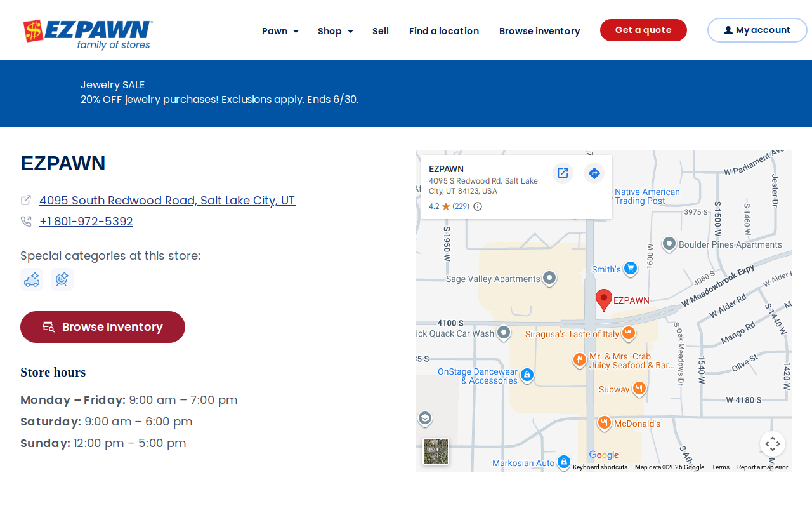Open EZPAWN location in Google Maps icon
This screenshot has width=812, height=508.
pos(563,173)
